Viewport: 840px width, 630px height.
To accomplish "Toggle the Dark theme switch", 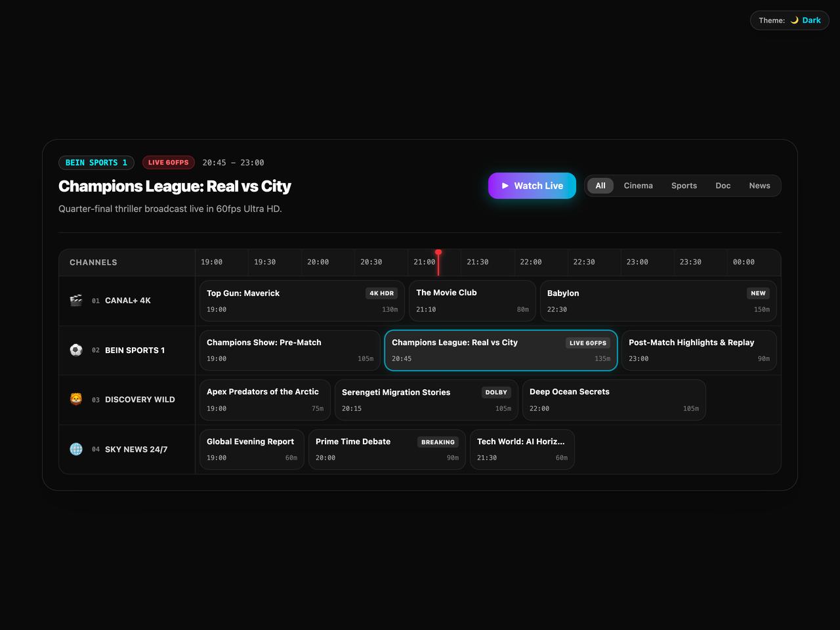I will pos(789,20).
